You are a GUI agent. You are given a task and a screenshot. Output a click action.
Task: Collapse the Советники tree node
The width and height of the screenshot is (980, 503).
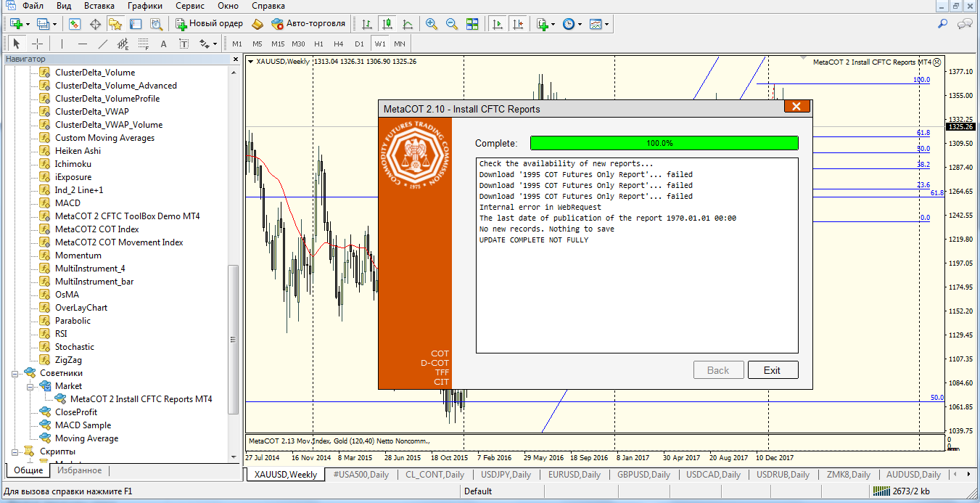coord(15,373)
